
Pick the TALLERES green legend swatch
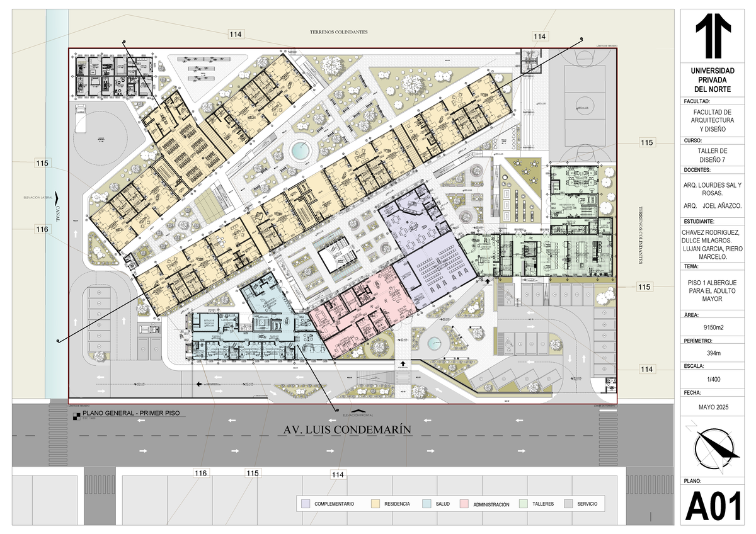click(524, 504)
